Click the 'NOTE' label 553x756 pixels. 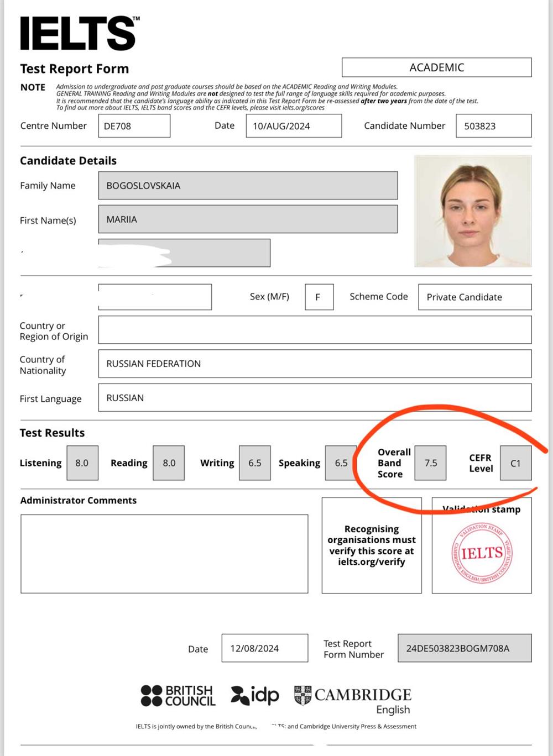[x=33, y=87]
